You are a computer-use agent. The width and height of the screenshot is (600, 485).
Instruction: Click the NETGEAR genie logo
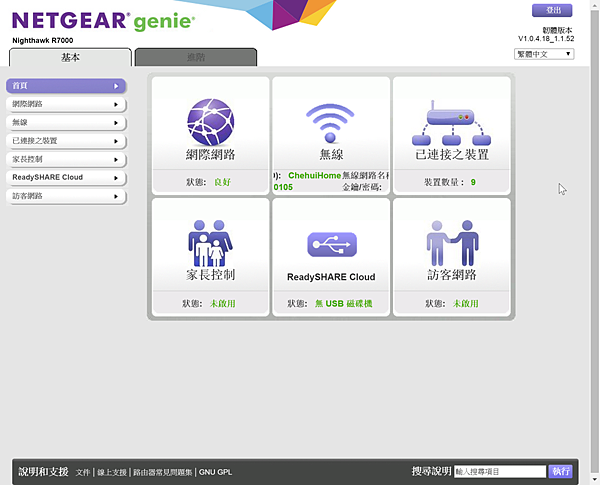103,21
